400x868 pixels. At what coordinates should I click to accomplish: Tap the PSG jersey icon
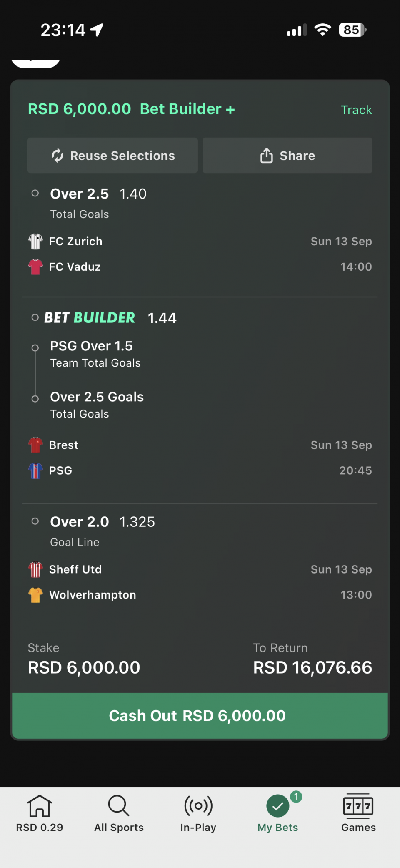point(35,470)
